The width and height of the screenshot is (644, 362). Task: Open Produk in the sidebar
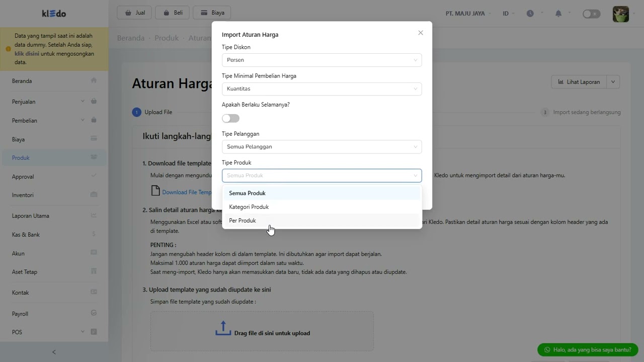point(54,158)
